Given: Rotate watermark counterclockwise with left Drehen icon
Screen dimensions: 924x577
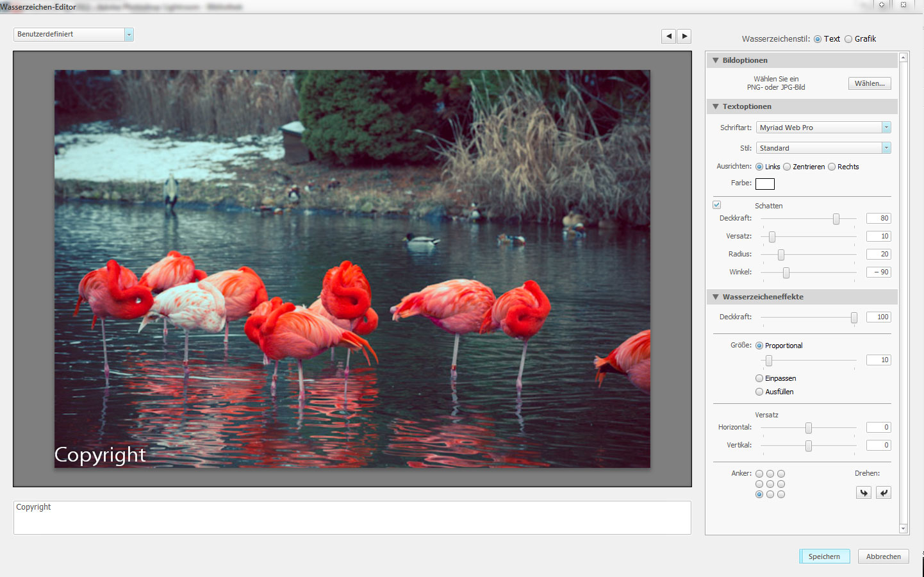Looking at the screenshot, I should pos(864,492).
